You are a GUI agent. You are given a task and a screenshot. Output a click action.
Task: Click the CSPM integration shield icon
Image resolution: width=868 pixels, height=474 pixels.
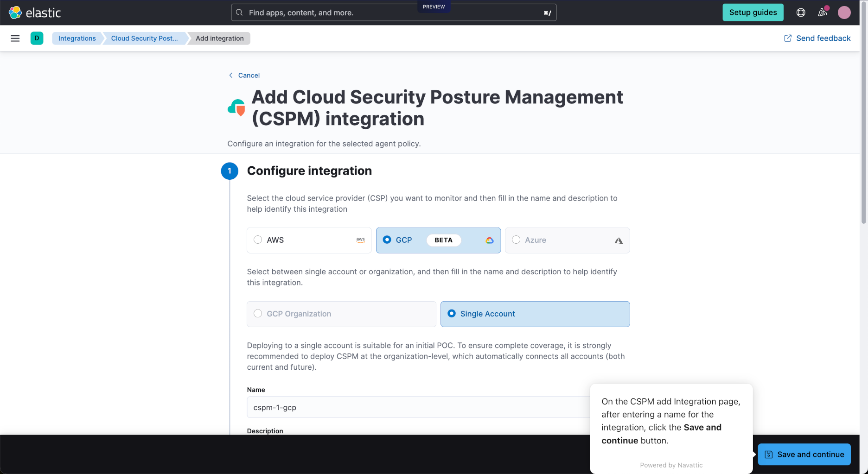236,108
